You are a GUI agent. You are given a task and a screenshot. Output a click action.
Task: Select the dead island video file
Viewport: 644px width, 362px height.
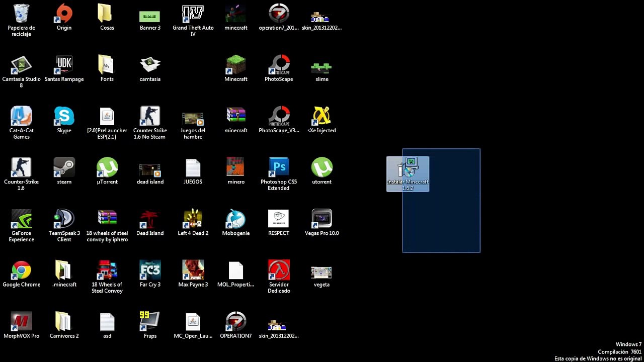point(150,173)
